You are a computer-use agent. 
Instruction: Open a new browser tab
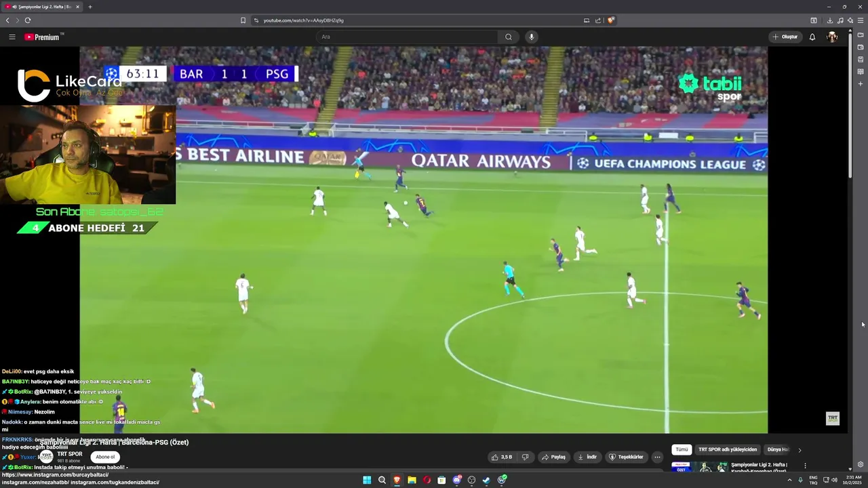click(x=90, y=7)
